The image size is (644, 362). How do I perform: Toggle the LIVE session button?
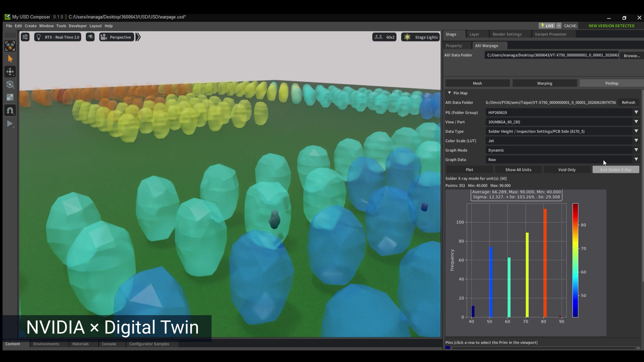tap(547, 26)
